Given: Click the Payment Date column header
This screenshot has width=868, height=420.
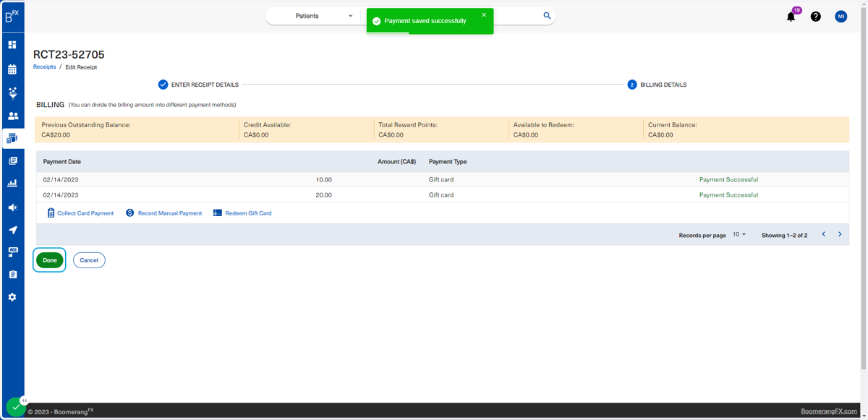Looking at the screenshot, I should 62,162.
